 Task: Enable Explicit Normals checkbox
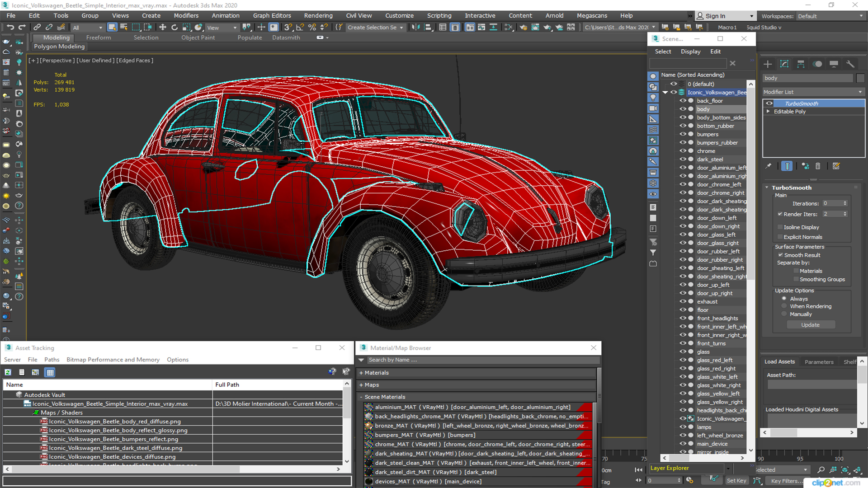(780, 237)
